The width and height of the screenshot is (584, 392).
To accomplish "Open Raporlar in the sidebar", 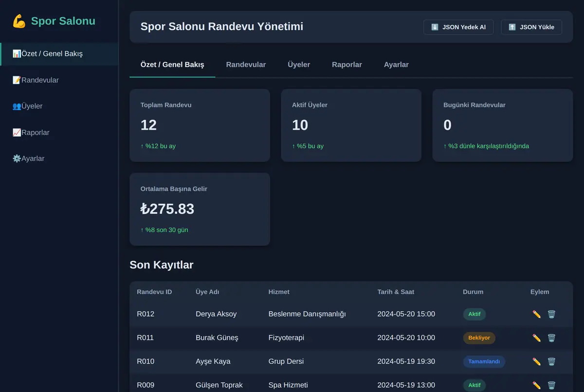I will pyautogui.click(x=59, y=132).
